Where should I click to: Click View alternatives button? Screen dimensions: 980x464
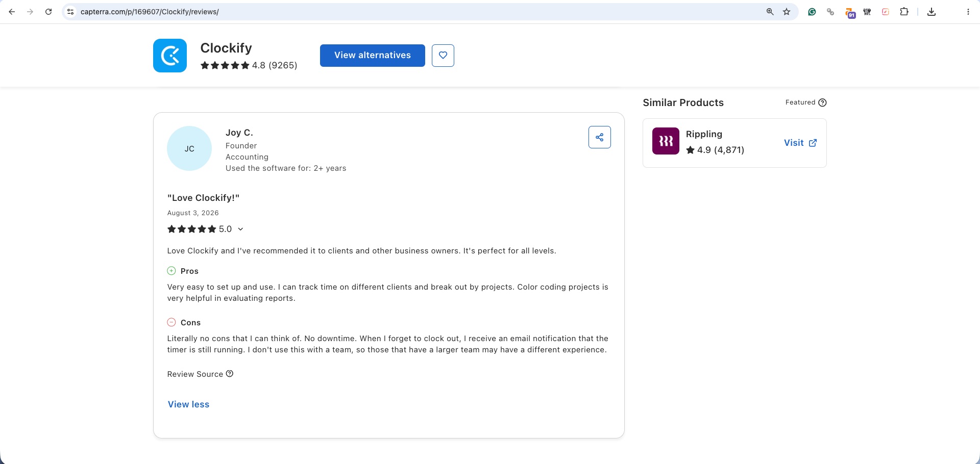pyautogui.click(x=373, y=55)
